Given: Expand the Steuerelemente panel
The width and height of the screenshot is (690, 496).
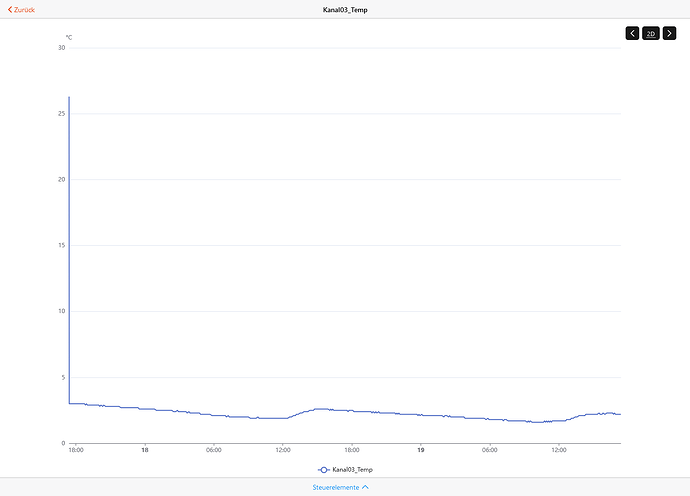Looking at the screenshot, I should click(341, 487).
